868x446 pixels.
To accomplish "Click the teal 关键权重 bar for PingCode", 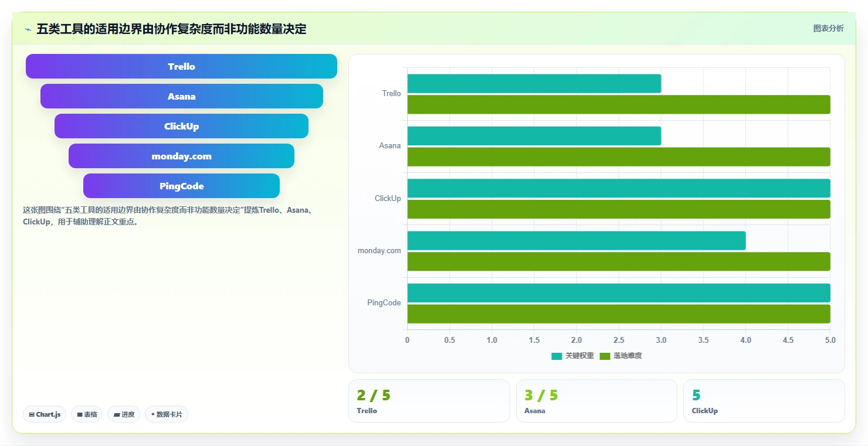I will (619, 293).
